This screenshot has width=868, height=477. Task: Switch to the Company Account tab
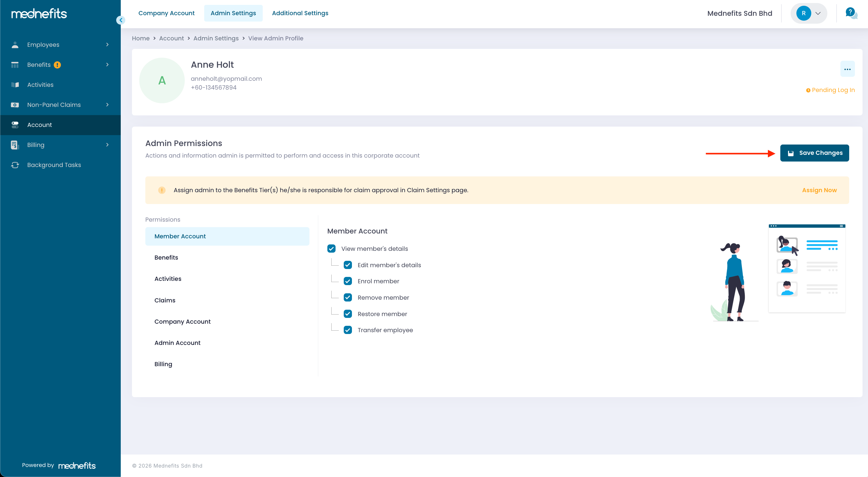click(x=167, y=13)
